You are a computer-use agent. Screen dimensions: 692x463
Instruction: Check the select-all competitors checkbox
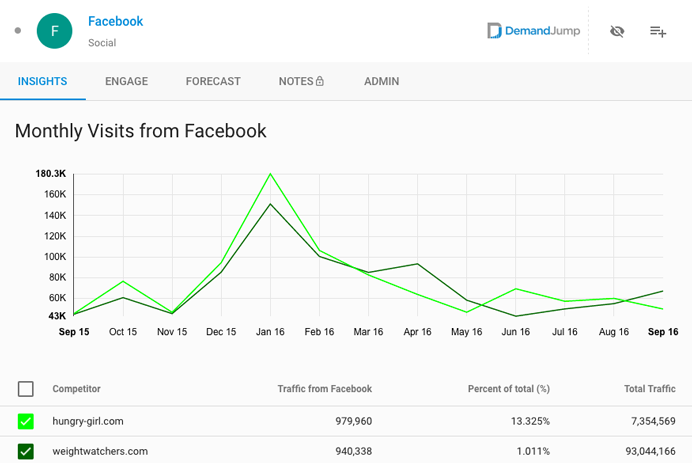coord(26,389)
